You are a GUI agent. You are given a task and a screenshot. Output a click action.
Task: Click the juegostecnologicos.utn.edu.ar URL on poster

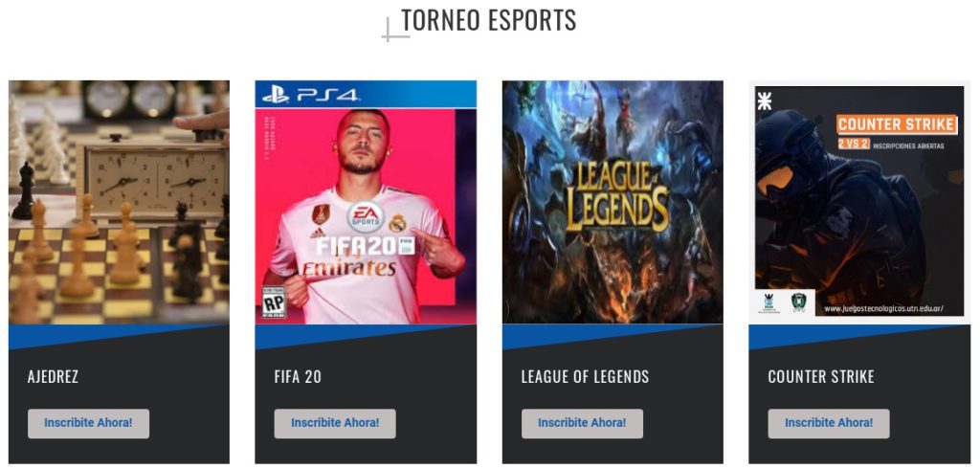click(883, 309)
